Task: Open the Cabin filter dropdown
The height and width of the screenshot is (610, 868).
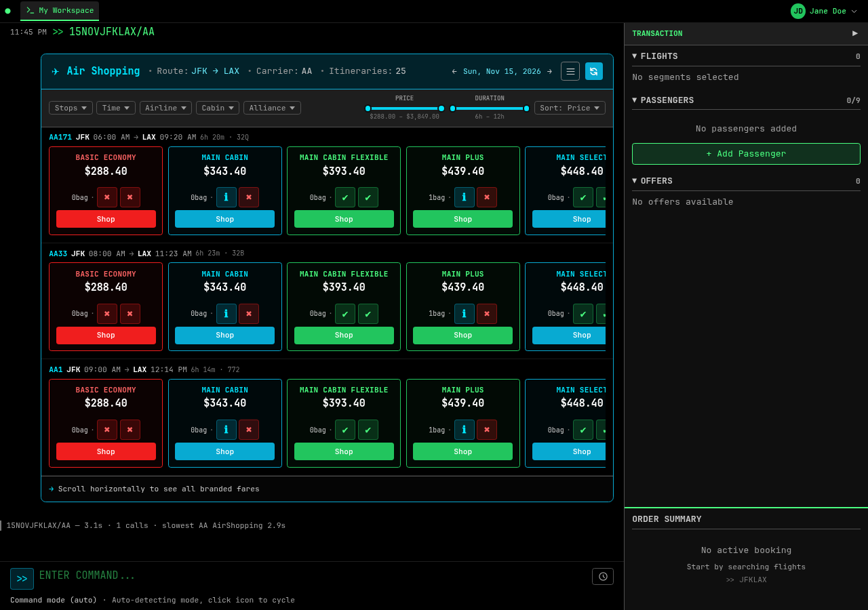Action: pyautogui.click(x=218, y=108)
